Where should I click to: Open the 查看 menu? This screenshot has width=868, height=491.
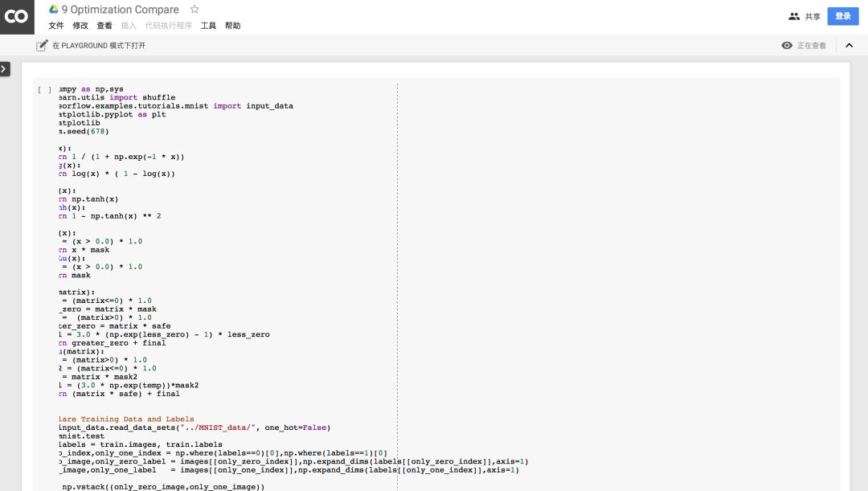click(104, 26)
